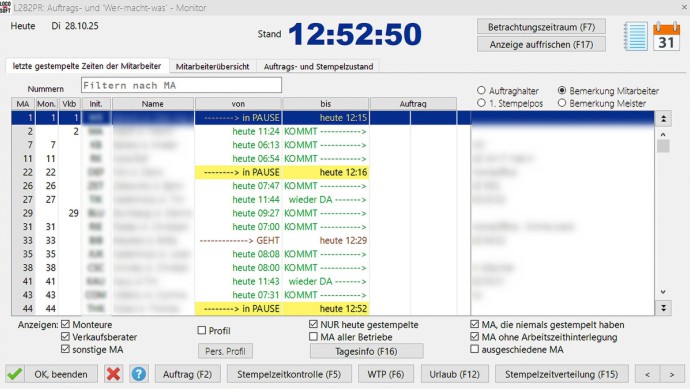690x389 pixels.
Task: Click the bis column header
Action: (x=326, y=104)
